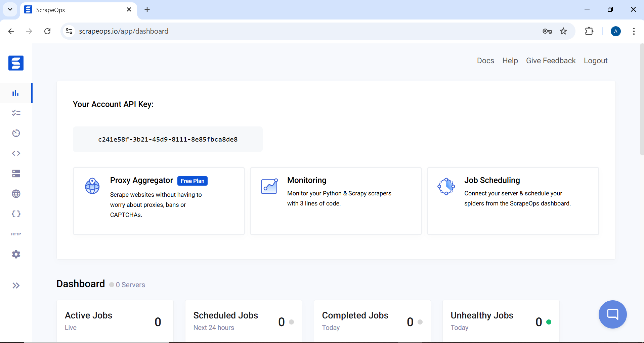Click the Proxy Aggregator globe icon
The height and width of the screenshot is (343, 644).
(x=92, y=186)
